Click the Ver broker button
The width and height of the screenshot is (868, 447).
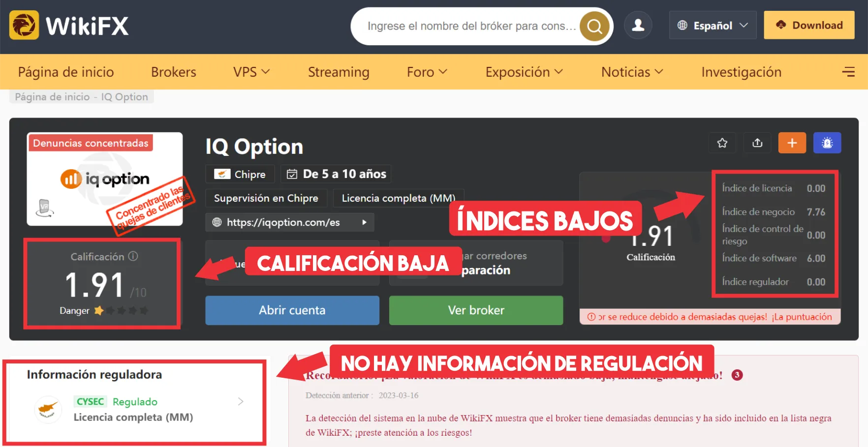[476, 310]
